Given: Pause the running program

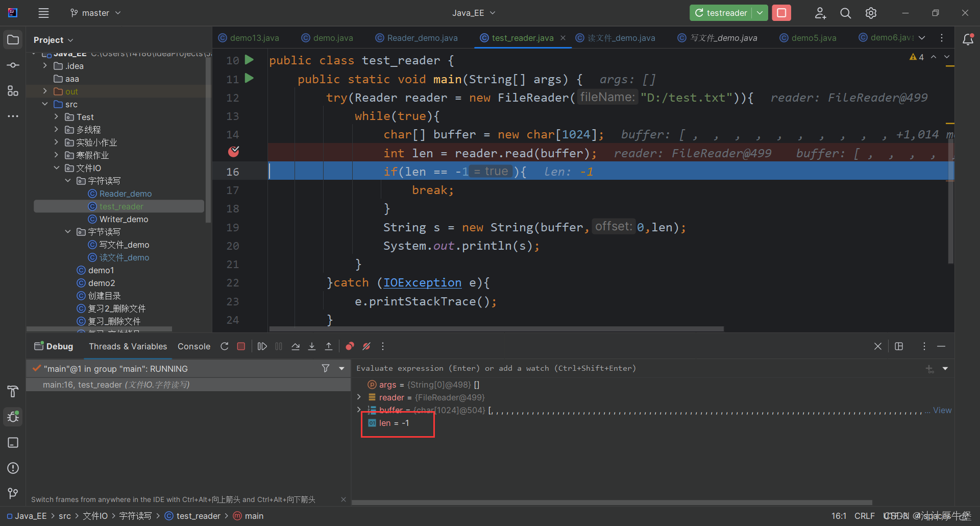Looking at the screenshot, I should pos(278,346).
